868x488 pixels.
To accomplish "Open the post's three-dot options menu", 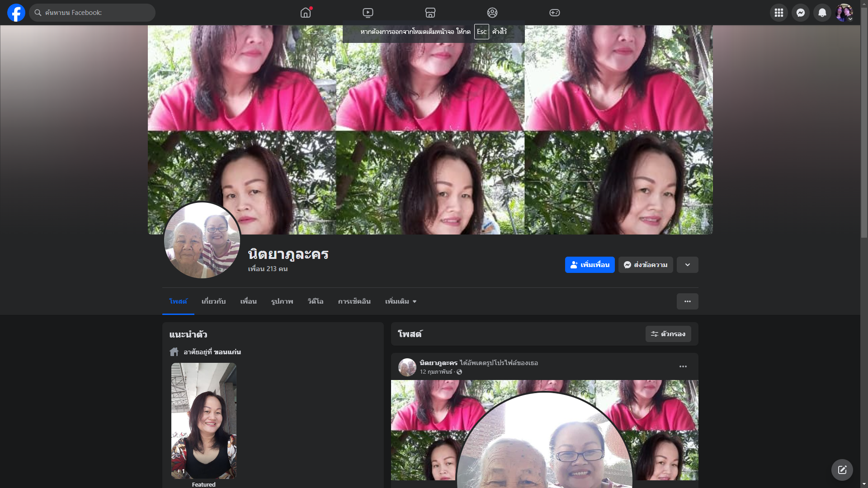I will coord(683,366).
